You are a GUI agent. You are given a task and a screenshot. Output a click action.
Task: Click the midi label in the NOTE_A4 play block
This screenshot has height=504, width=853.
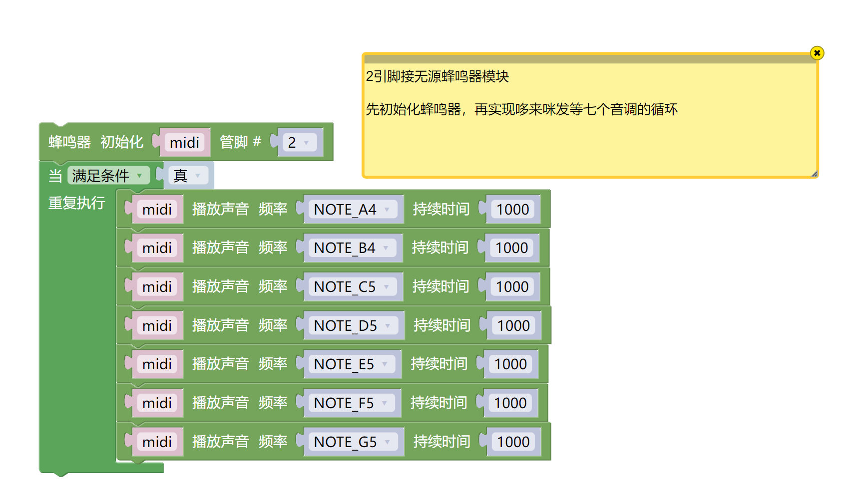pos(157,209)
